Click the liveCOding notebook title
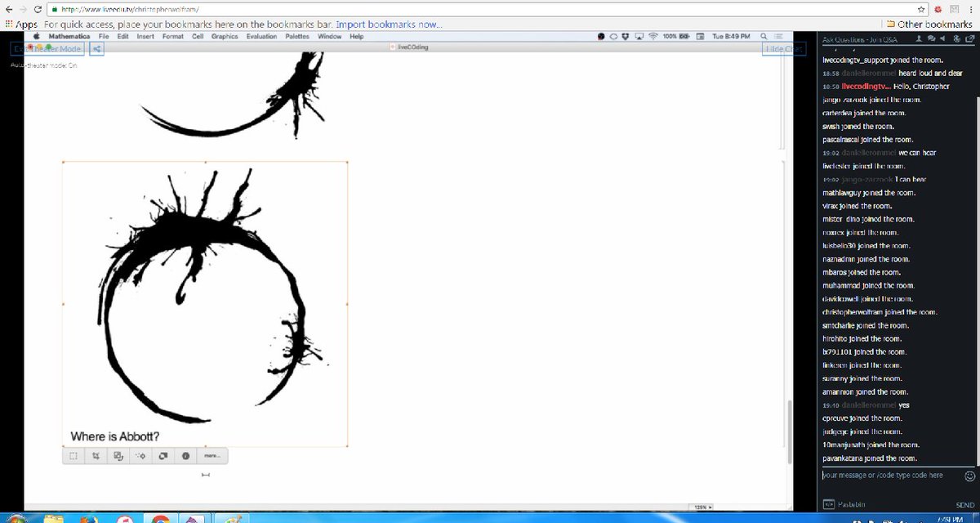This screenshot has height=523, width=980. [x=412, y=47]
